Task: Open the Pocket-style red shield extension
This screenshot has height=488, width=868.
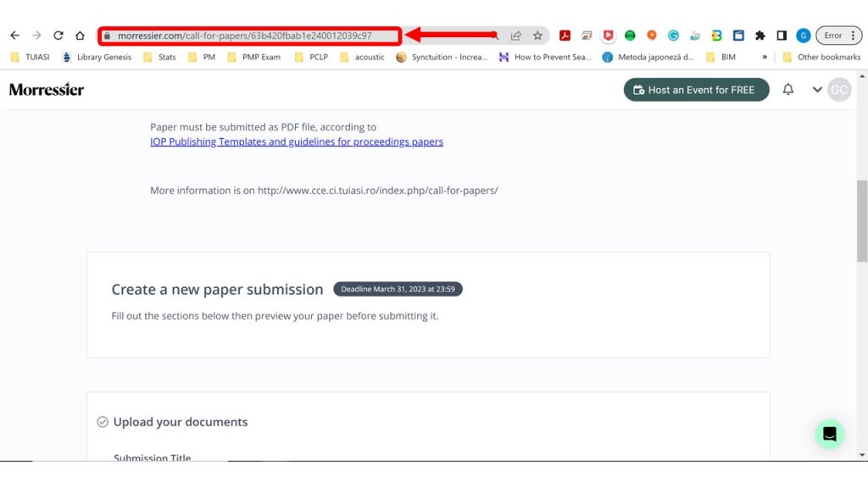Action: point(608,36)
